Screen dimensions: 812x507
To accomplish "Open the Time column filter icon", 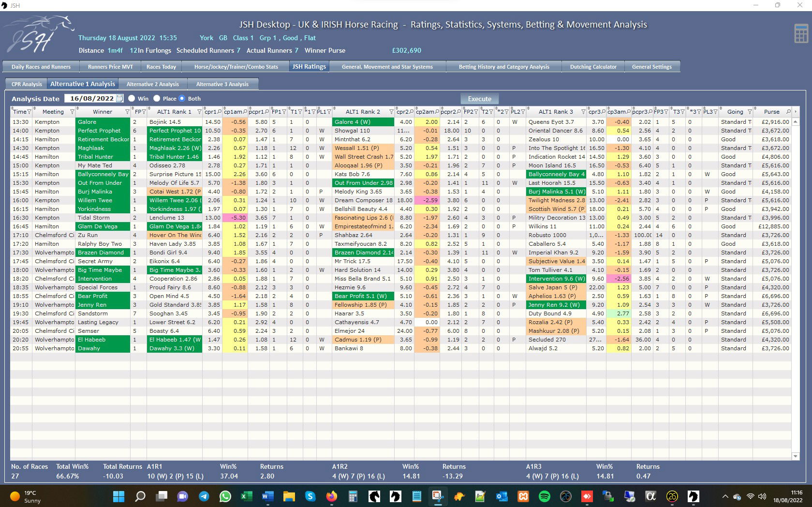I will tap(30, 112).
